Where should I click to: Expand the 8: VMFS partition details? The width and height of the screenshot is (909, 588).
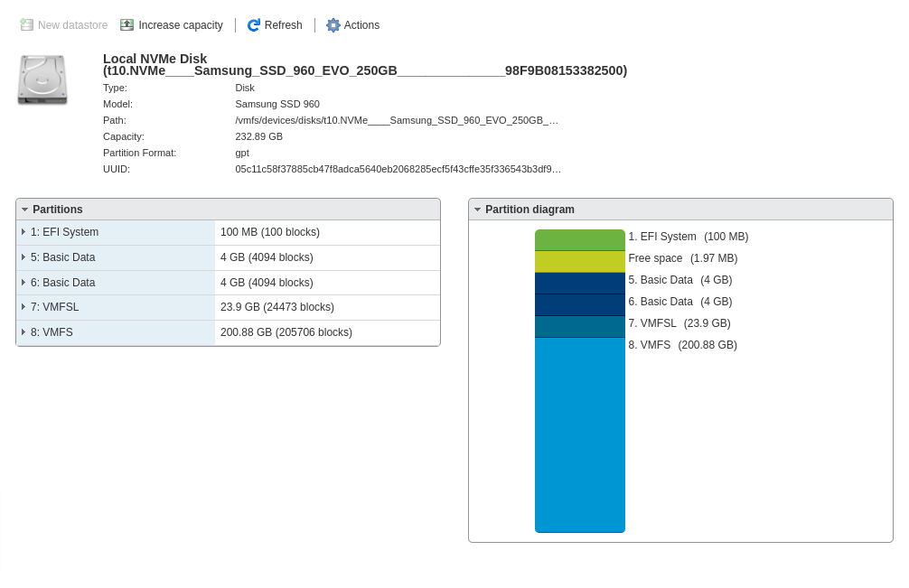tap(23, 332)
